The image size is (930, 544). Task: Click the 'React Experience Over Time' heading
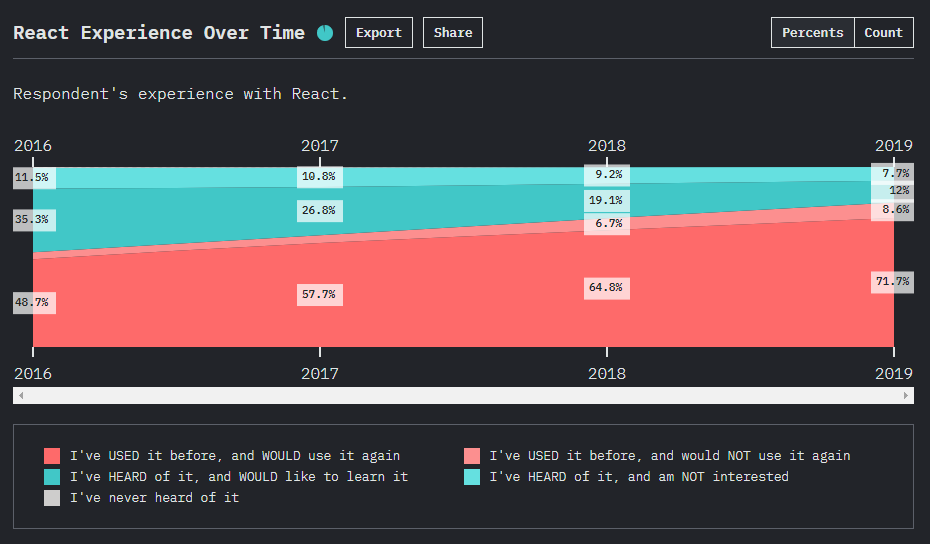(x=159, y=33)
